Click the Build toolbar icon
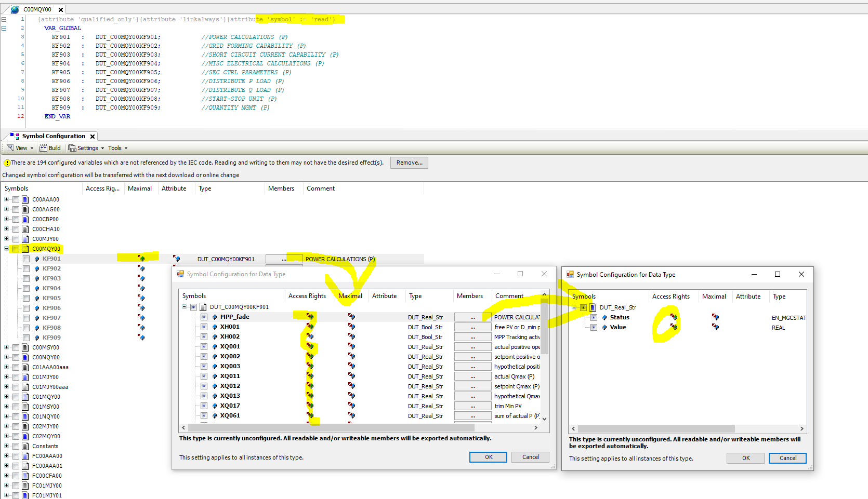This screenshot has width=868, height=499. point(44,148)
